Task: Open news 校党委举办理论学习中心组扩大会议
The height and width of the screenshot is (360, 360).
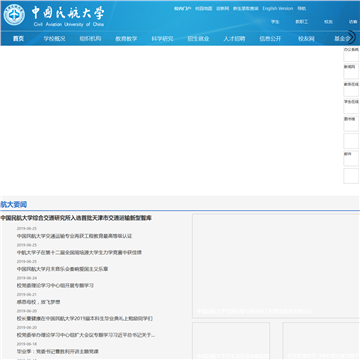Action: point(86,335)
